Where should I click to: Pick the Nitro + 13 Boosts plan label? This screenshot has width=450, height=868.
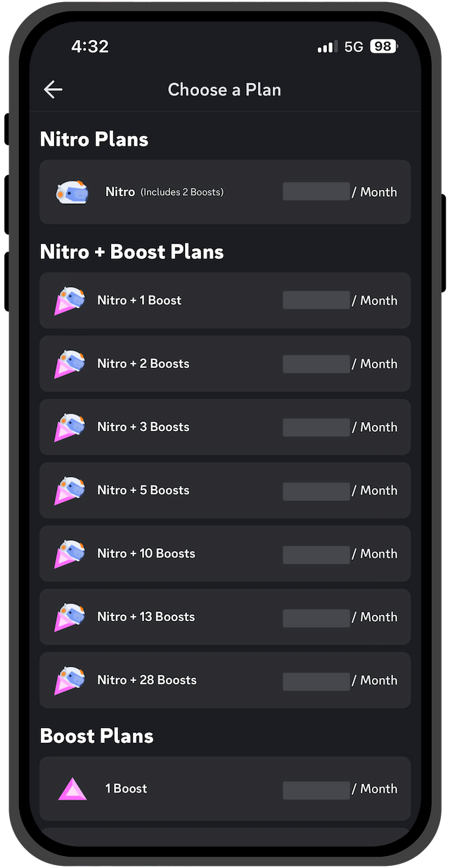coord(146,617)
